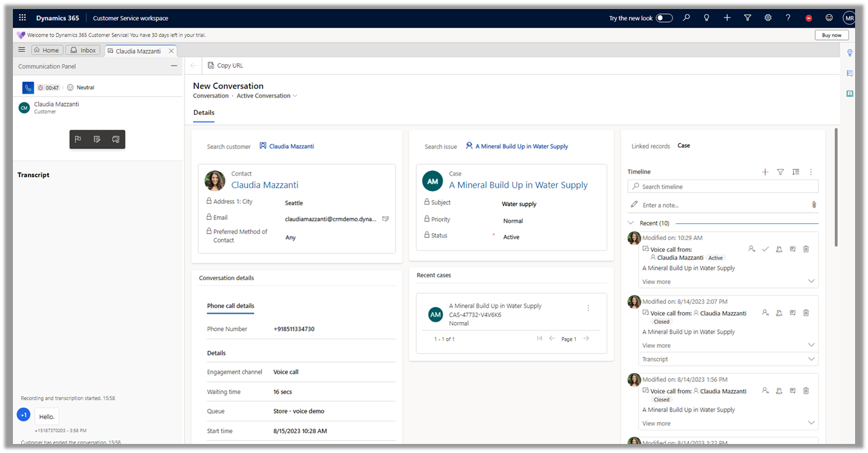The width and height of the screenshot is (868, 453).
Task: Select the Home tab
Action: [46, 50]
